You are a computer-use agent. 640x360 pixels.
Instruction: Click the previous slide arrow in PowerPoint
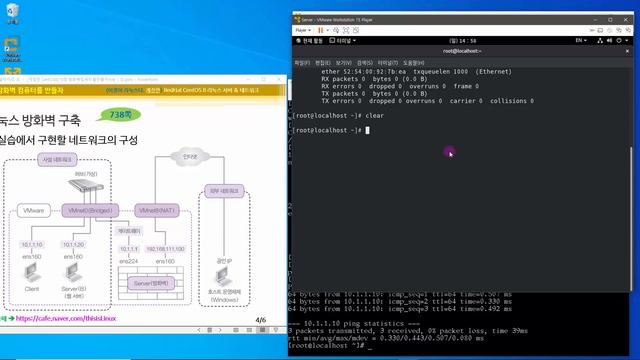199,330
